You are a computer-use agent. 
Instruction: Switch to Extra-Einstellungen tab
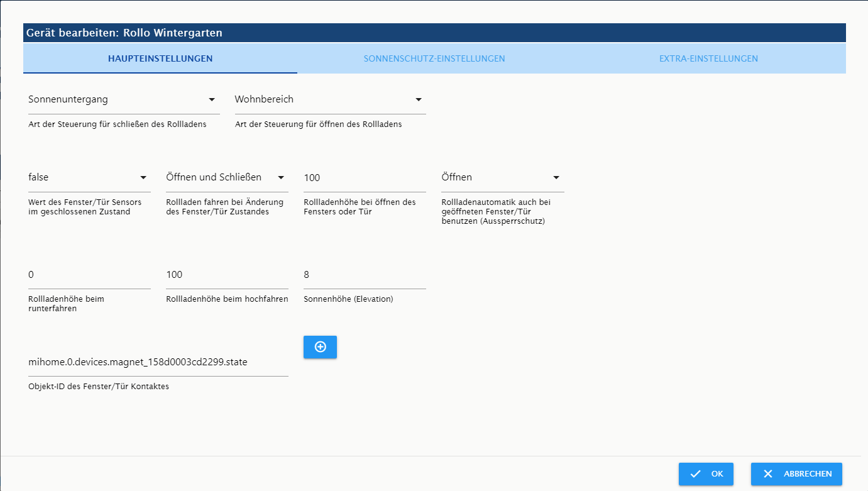(x=708, y=58)
